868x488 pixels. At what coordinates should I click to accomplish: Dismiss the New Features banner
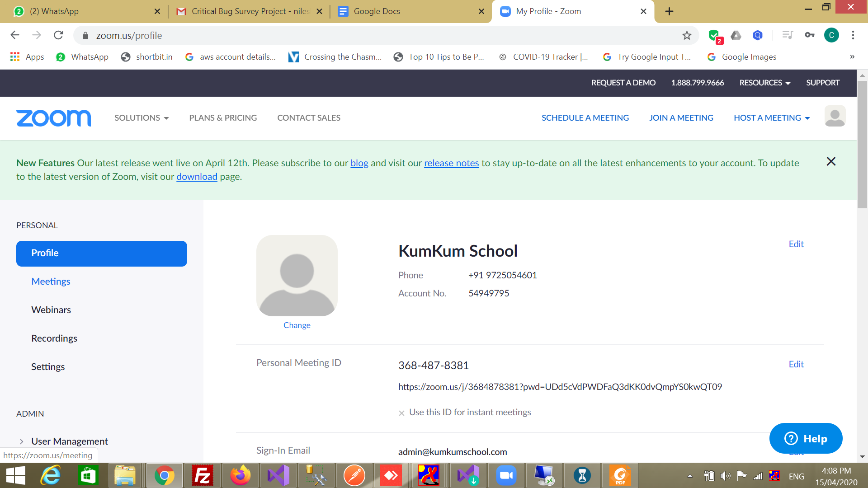tap(830, 162)
